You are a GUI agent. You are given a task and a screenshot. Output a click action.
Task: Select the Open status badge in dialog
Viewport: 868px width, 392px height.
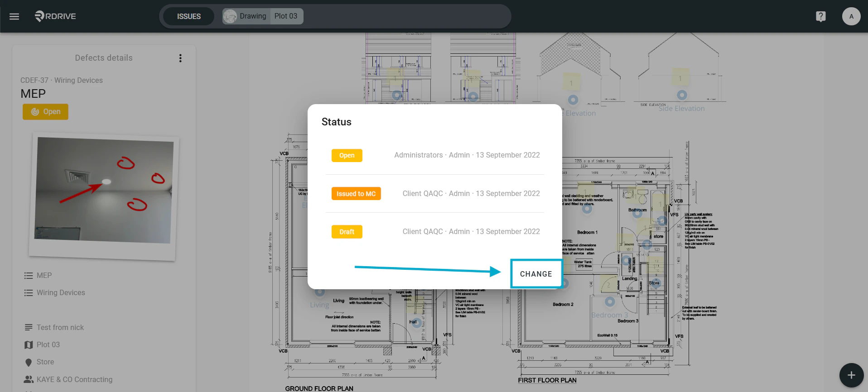[347, 155]
